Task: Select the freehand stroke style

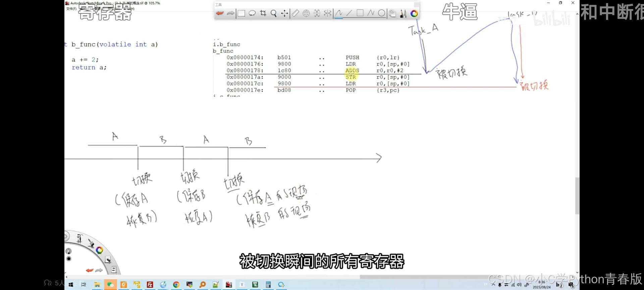Action: (339, 13)
